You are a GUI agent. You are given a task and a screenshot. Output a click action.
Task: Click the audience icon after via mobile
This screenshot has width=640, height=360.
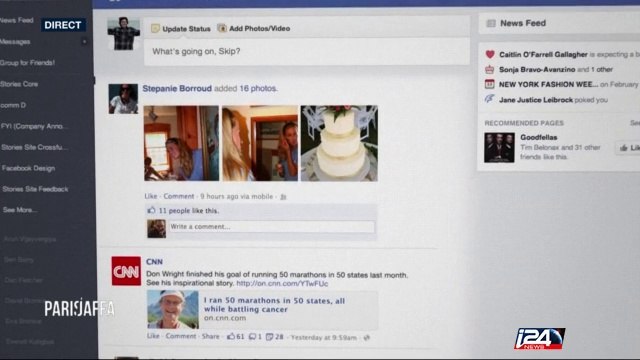click(283, 197)
